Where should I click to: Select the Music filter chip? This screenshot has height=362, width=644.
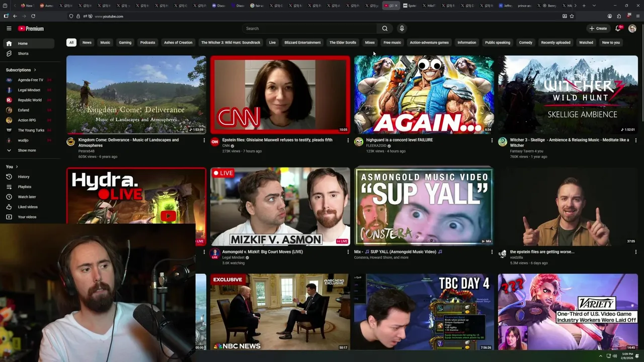click(105, 43)
